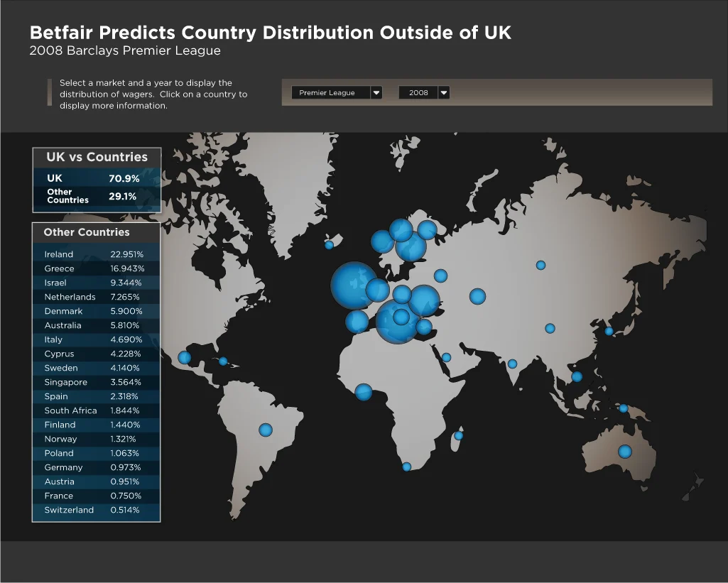Click the Arabian Peninsula bubble on map

click(446, 357)
